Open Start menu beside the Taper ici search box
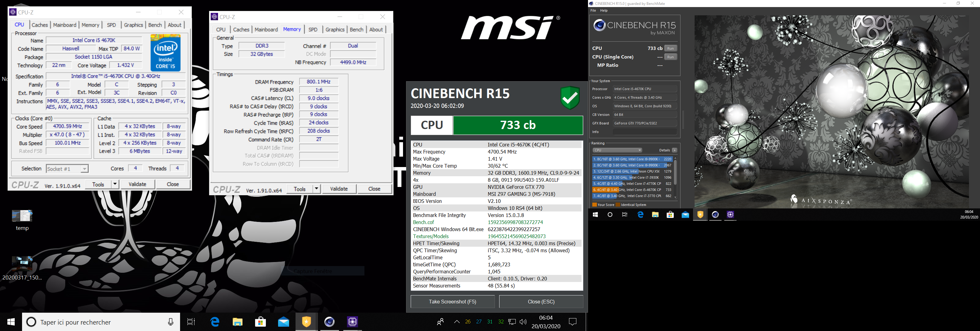 point(11,322)
